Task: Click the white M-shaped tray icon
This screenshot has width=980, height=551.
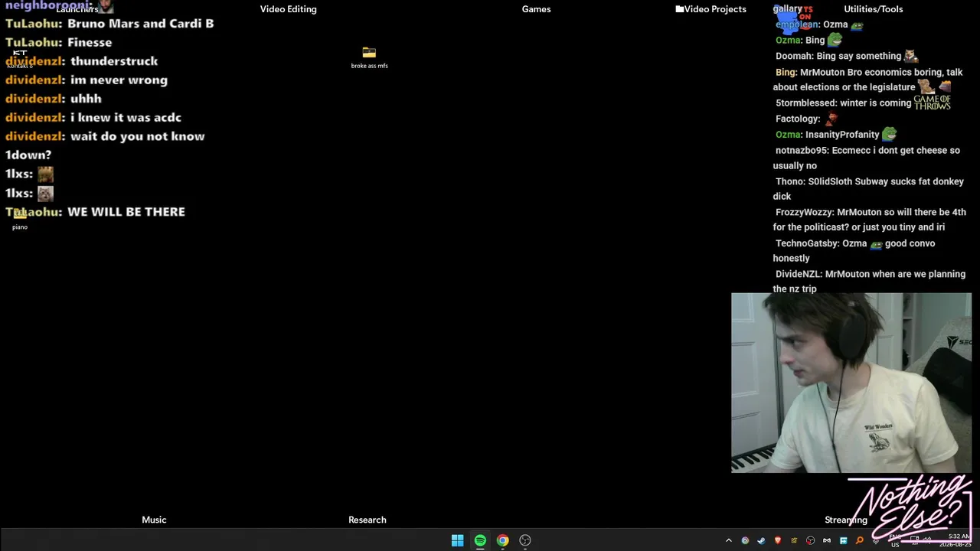Action: click(x=827, y=540)
